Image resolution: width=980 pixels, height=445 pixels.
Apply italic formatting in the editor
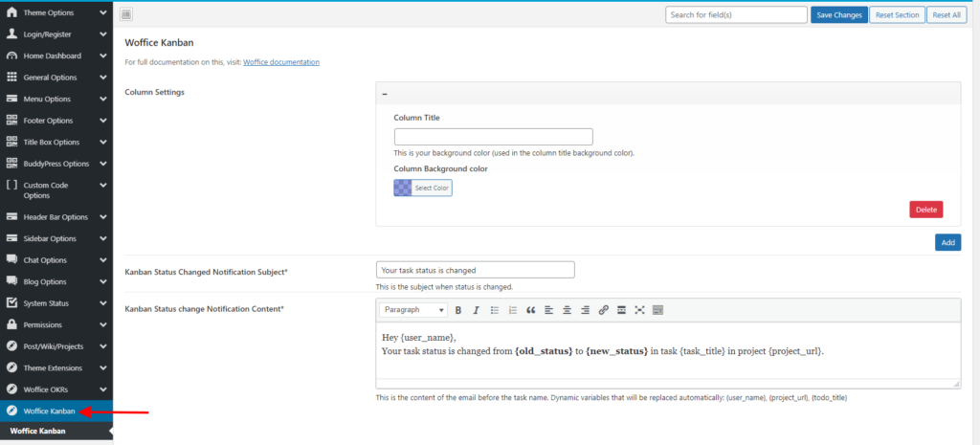(x=476, y=310)
